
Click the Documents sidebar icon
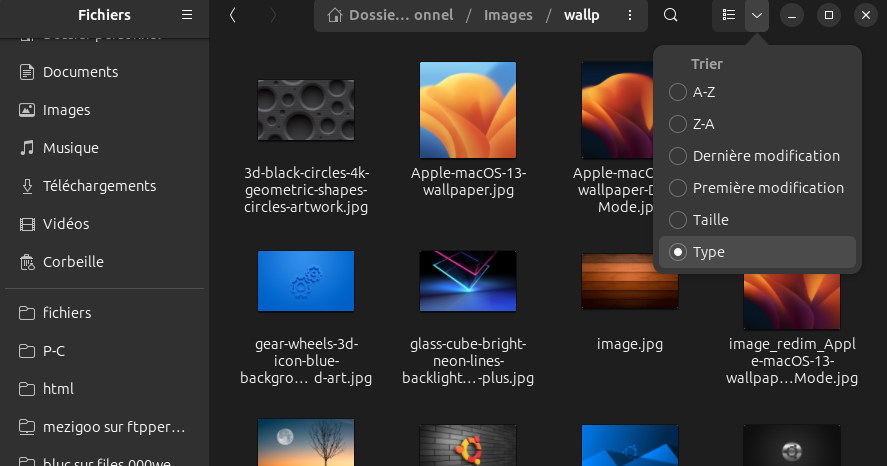tap(27, 72)
